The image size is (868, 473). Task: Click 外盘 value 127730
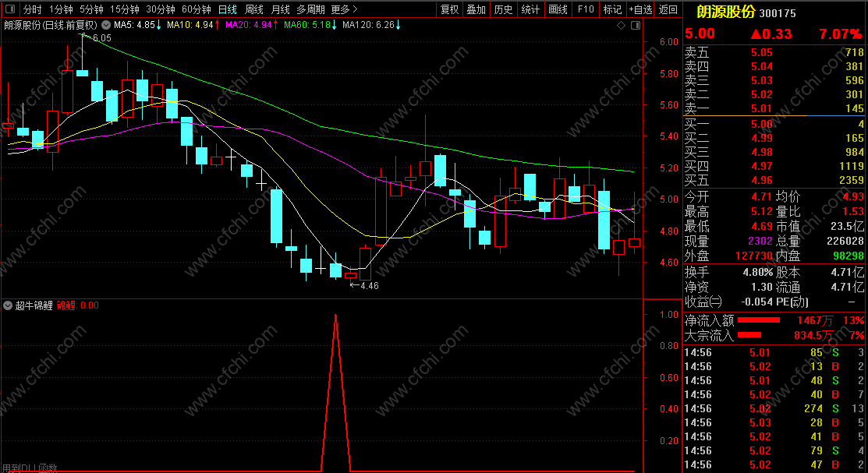(x=754, y=256)
